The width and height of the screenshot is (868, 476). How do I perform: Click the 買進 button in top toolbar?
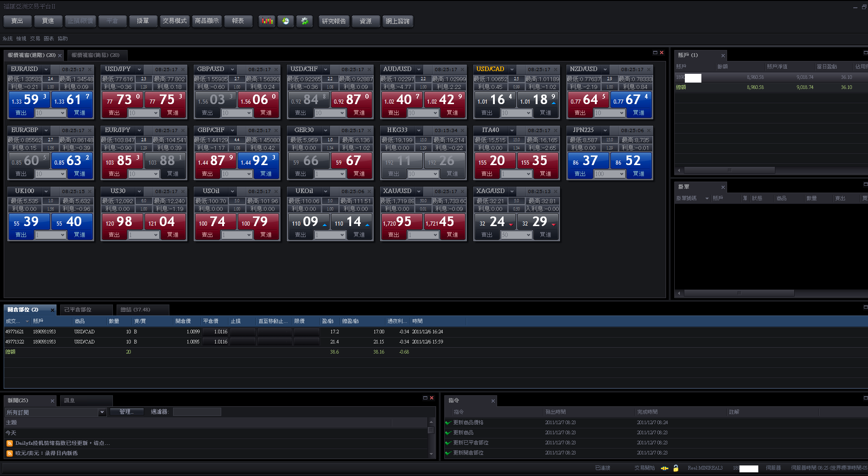[48, 21]
